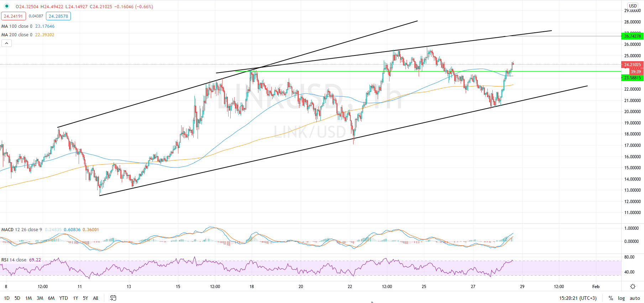Toggle log scale mode
Screen dimensions: 644x303
coord(621,298)
